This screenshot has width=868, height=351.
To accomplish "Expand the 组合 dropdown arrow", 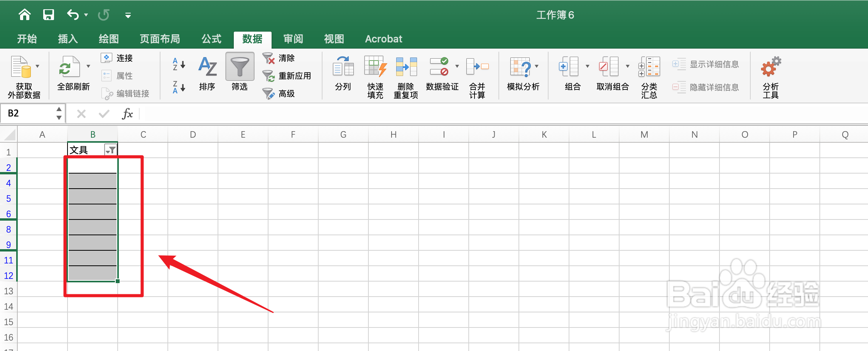I will coord(588,66).
